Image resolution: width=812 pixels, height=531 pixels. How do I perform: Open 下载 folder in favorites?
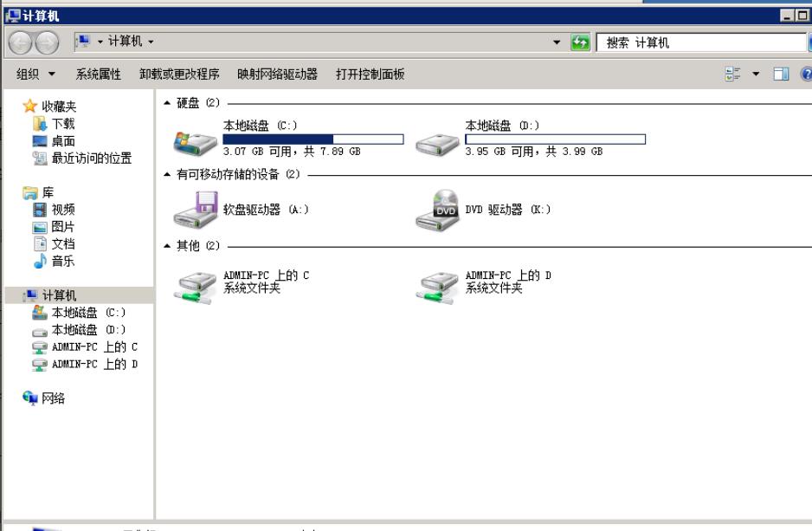[54, 124]
